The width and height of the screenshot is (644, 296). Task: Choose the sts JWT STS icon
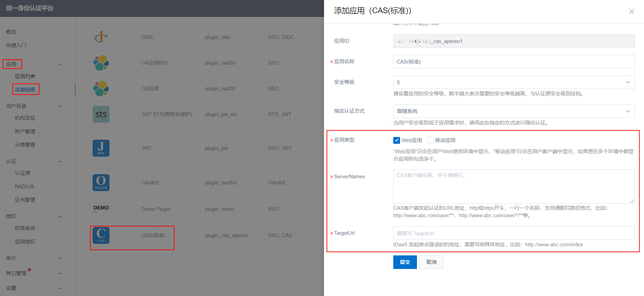(101, 114)
